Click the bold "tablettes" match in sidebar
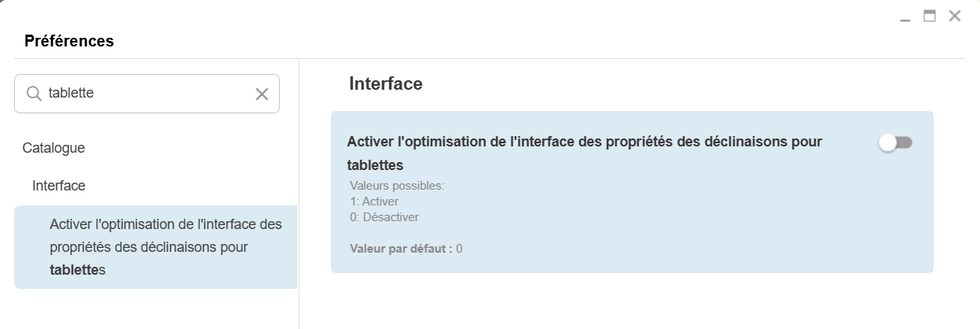 click(74, 270)
